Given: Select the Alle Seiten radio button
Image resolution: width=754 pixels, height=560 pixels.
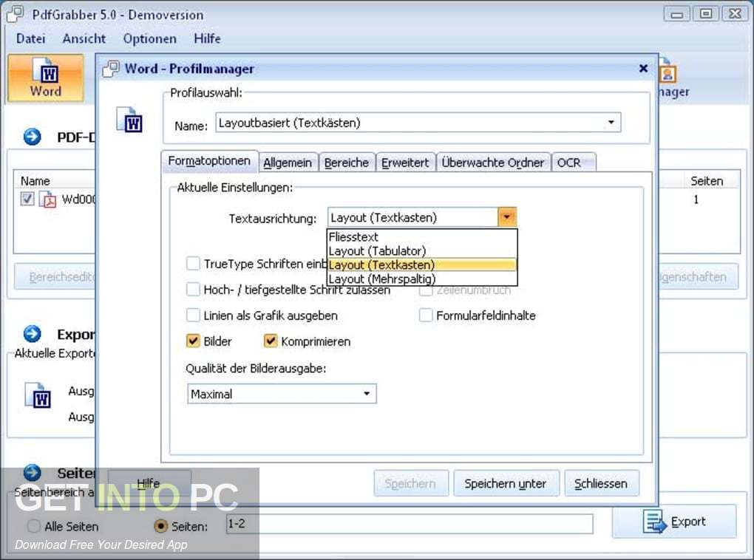Looking at the screenshot, I should (34, 526).
